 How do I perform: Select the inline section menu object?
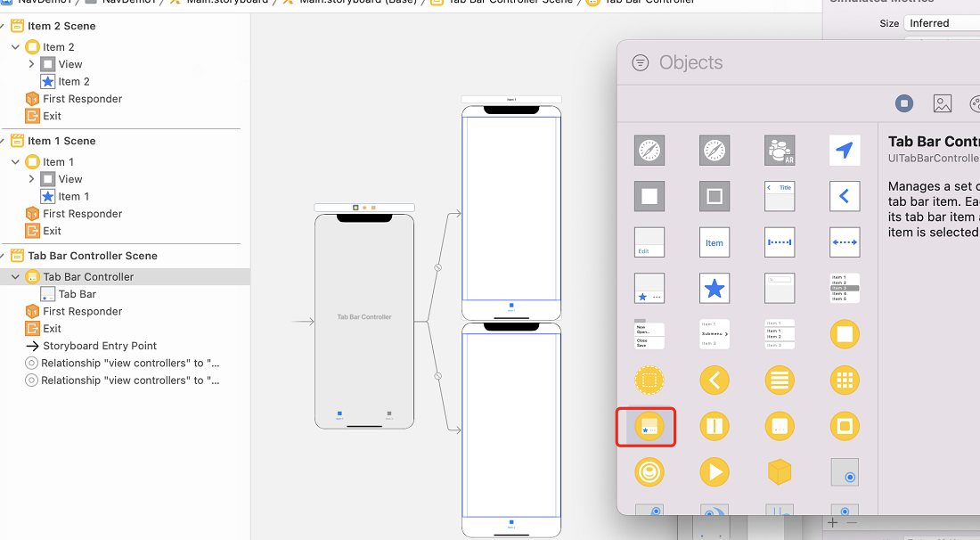point(780,334)
